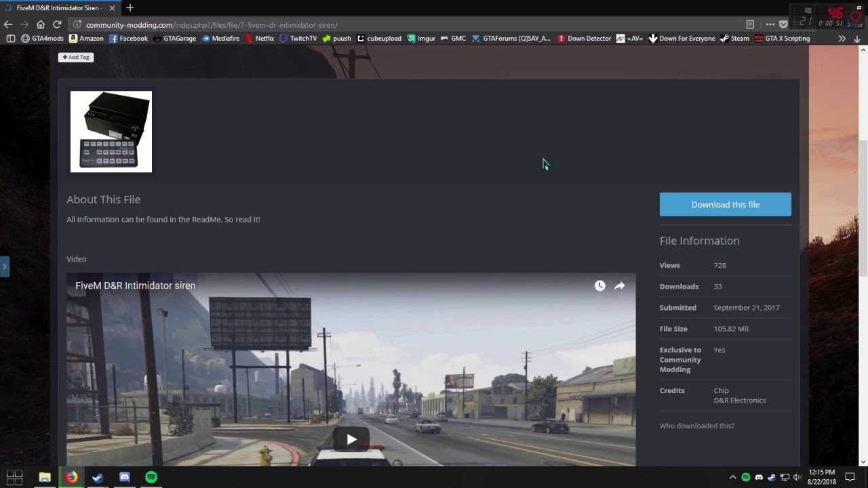Click the volume speaker icon in the system tray

797,477
